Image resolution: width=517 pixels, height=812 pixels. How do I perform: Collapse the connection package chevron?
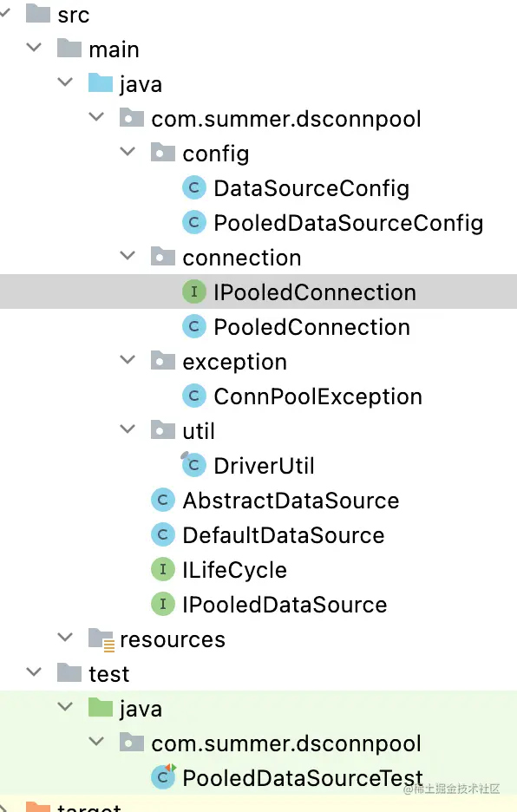(x=128, y=256)
